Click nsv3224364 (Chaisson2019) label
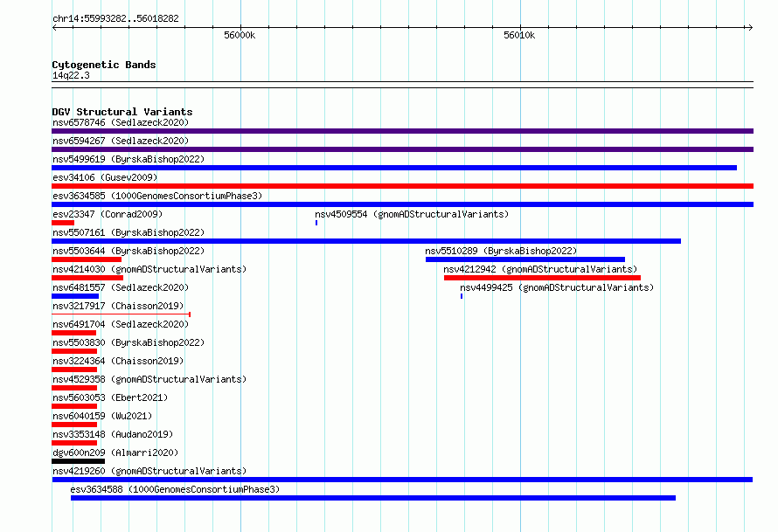Image resolution: width=778 pixels, height=532 pixels. tap(118, 361)
